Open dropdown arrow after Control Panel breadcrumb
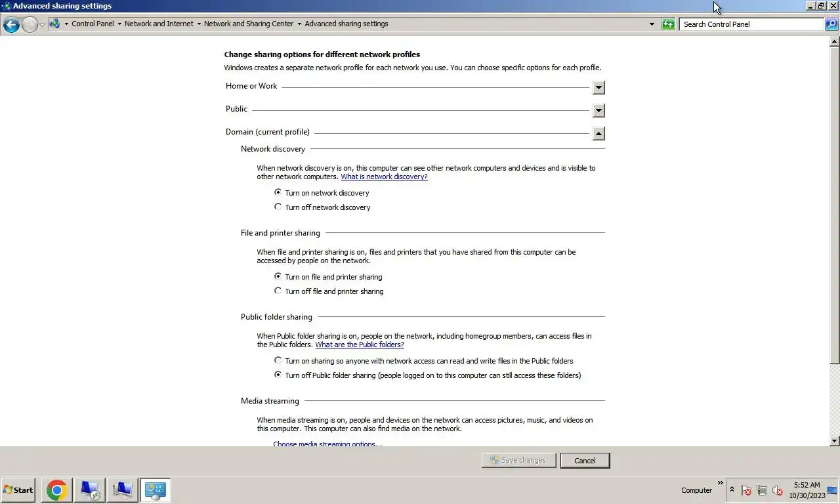 pyautogui.click(x=119, y=24)
